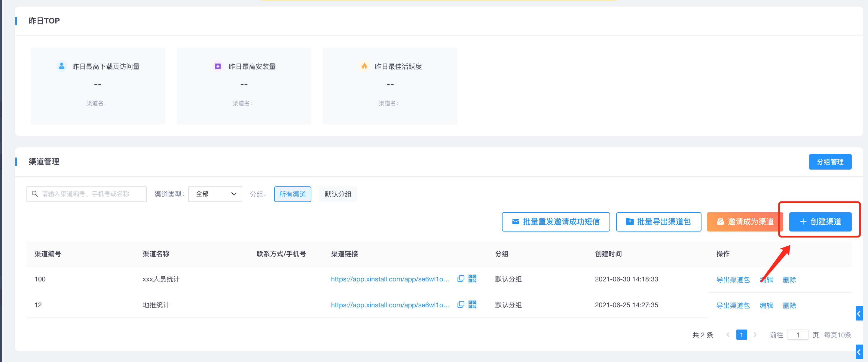Image resolution: width=868 pixels, height=362 pixels.
Task: Open 分组管理 group management
Action: [x=830, y=161]
